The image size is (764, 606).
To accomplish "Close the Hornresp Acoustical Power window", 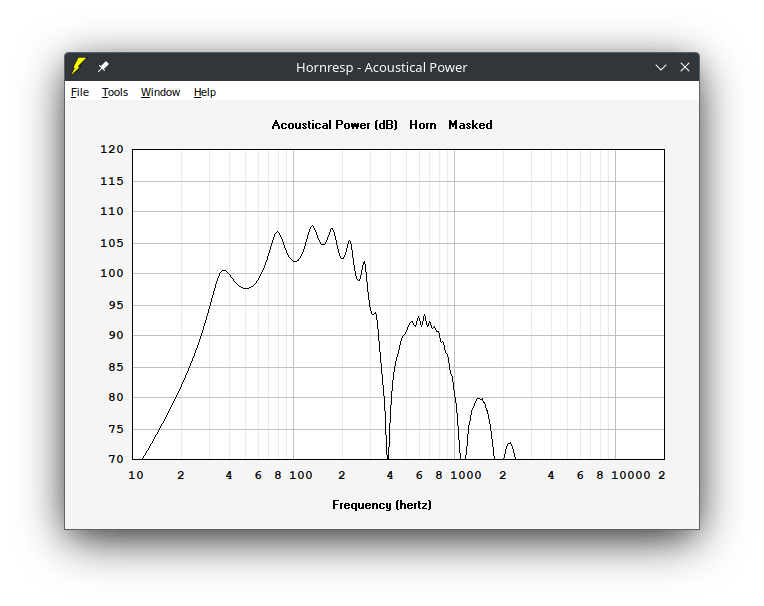I will pyautogui.click(x=685, y=67).
